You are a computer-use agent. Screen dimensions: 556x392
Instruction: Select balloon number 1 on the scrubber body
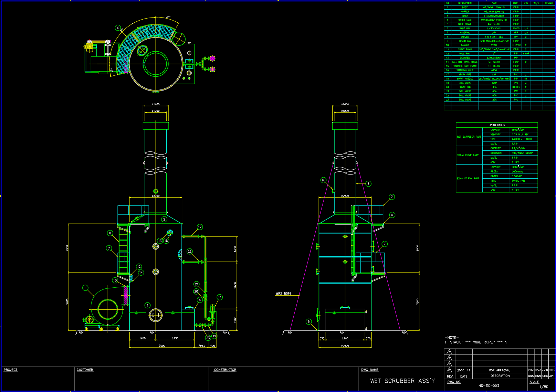(148, 305)
